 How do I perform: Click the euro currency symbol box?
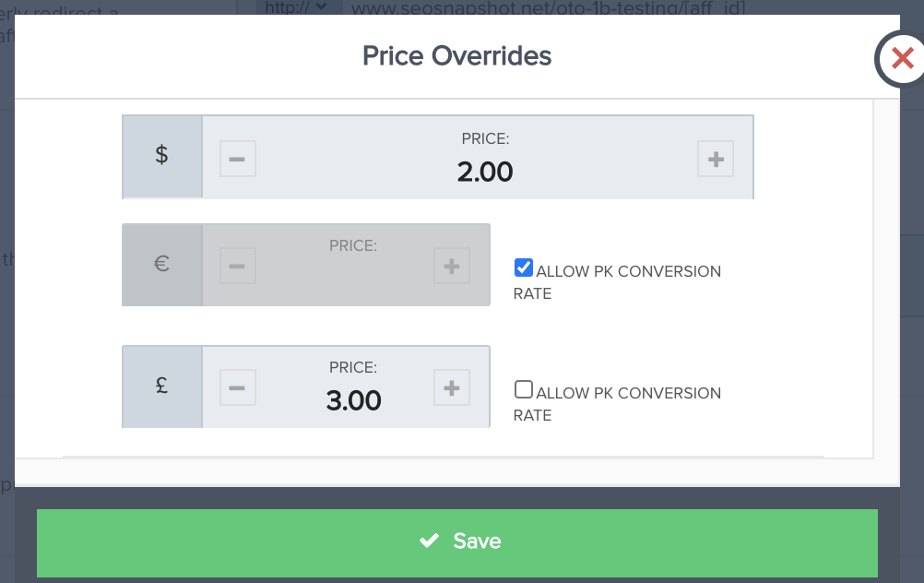pos(161,265)
